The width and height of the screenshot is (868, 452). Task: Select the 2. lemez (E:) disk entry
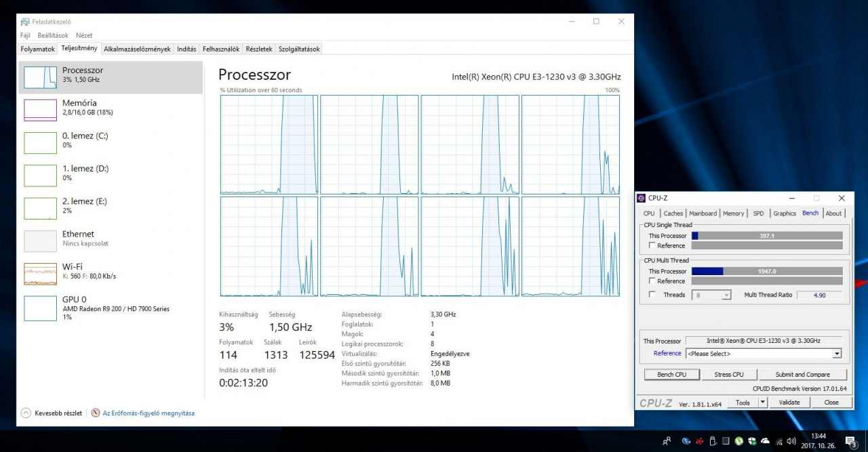click(x=111, y=207)
